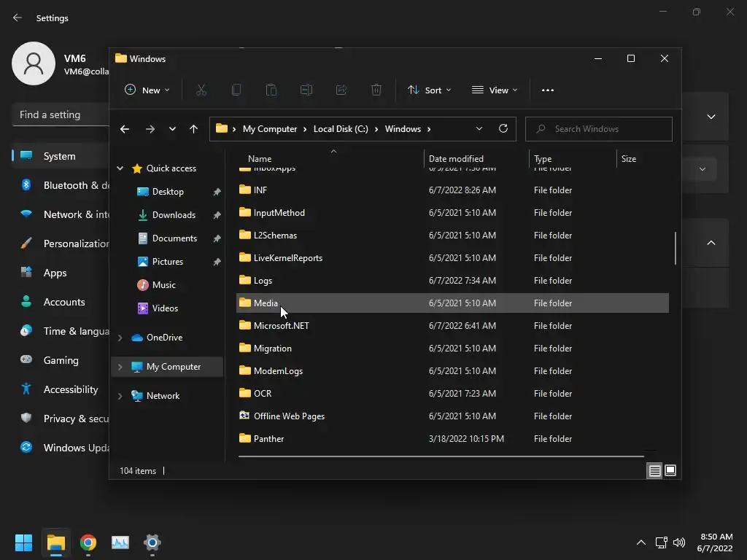This screenshot has height=560, width=747.
Task: Click the Settings back arrow
Action: [18, 17]
